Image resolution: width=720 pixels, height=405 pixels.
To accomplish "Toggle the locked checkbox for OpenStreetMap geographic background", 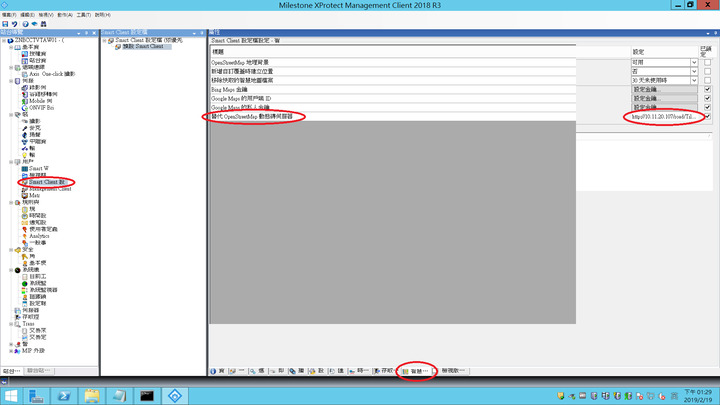I will pyautogui.click(x=707, y=62).
